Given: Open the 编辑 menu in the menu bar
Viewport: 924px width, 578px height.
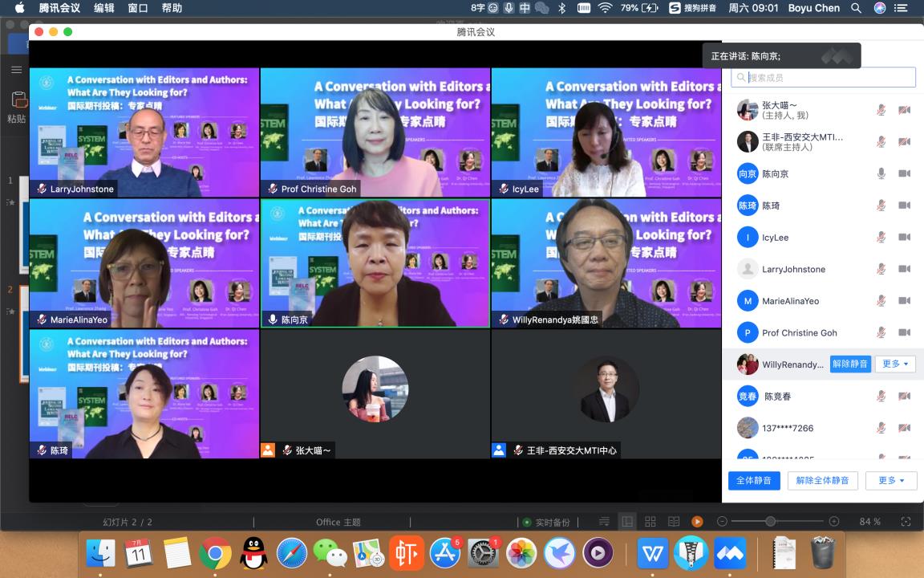Looking at the screenshot, I should 104,8.
